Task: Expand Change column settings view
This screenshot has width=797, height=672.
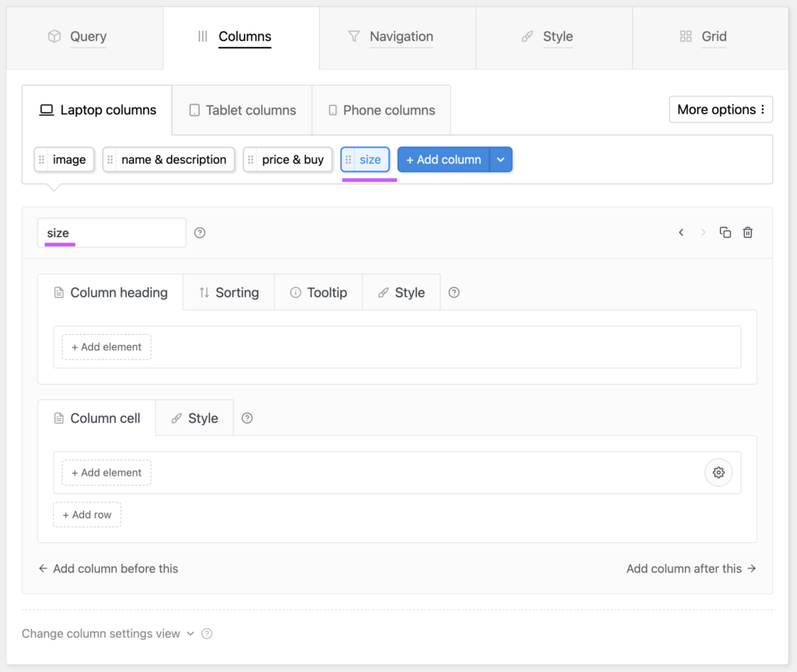Action: 107,634
